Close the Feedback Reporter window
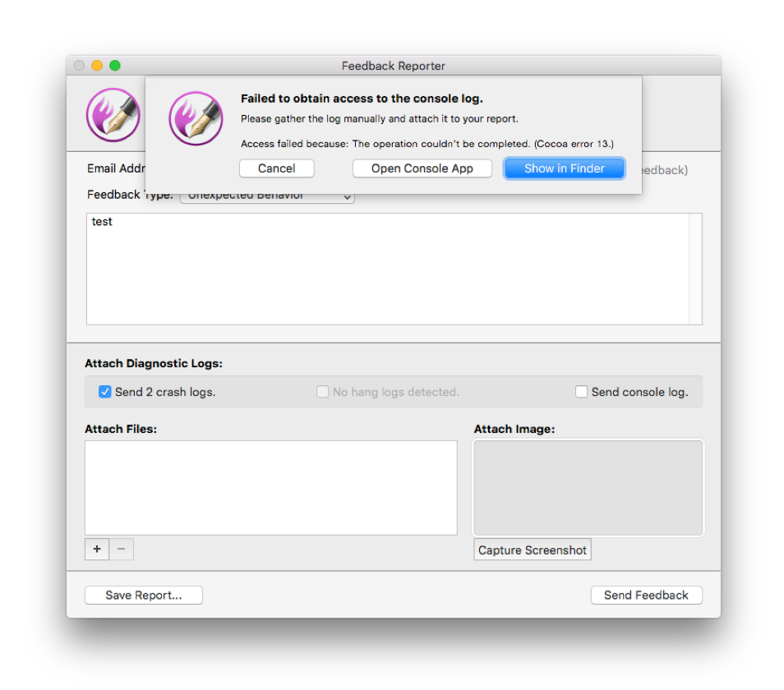Viewport: 784px width, 690px height. (79, 66)
